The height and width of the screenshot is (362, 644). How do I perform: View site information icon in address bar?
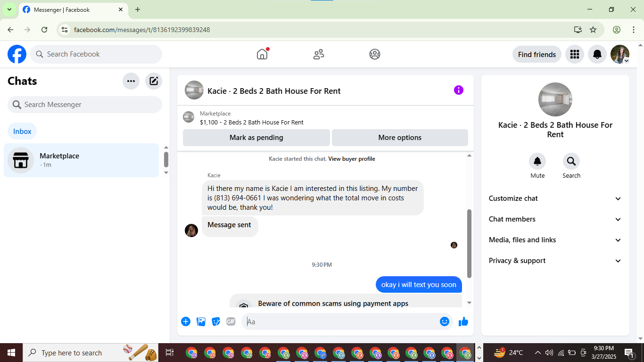(x=65, y=30)
